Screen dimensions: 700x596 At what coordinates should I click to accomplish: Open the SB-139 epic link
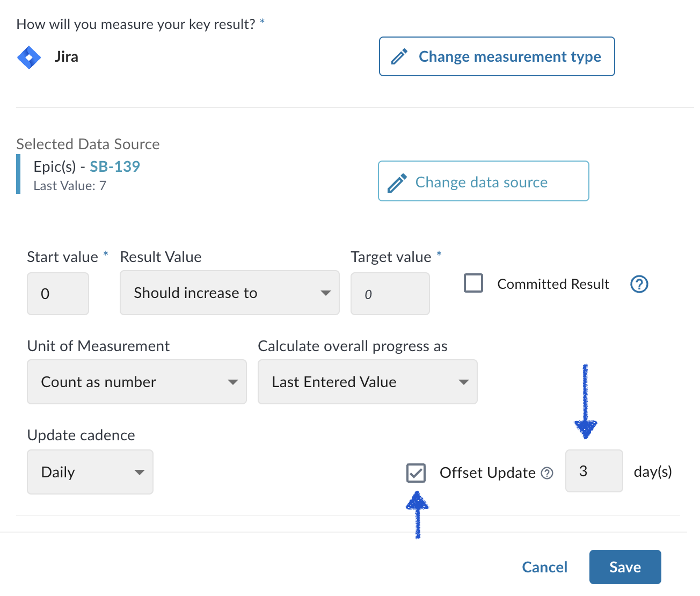click(115, 166)
